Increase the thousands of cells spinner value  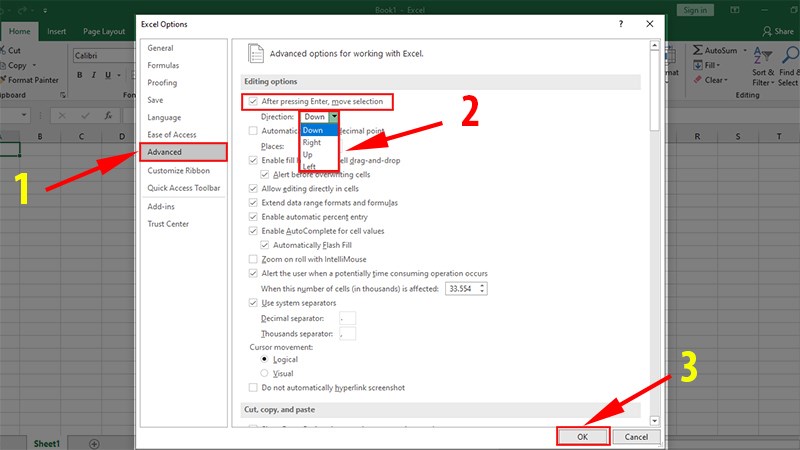(482, 286)
